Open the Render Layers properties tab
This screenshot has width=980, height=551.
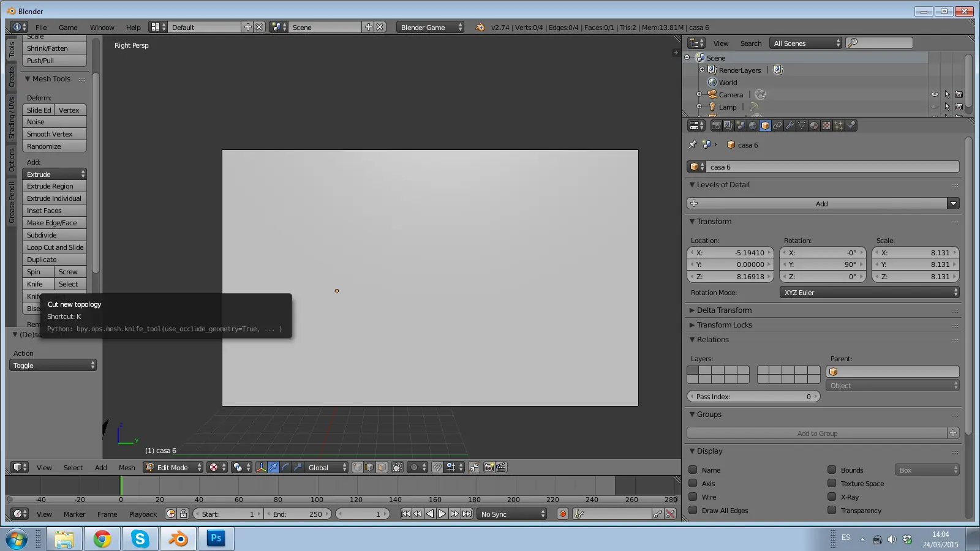click(728, 126)
